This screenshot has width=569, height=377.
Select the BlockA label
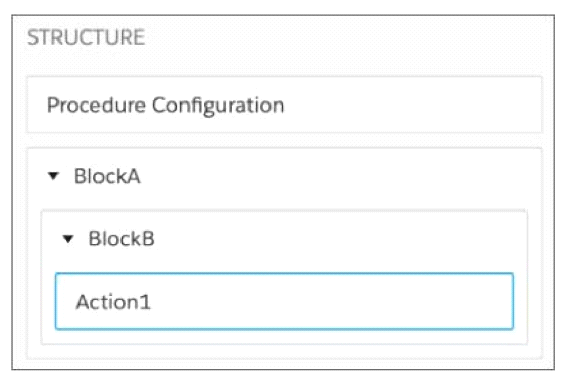coord(107,176)
